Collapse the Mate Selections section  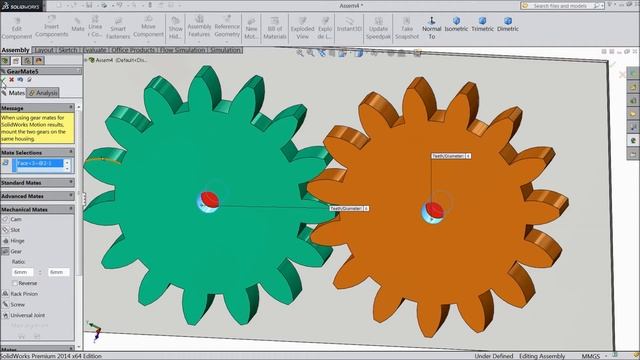71,152
